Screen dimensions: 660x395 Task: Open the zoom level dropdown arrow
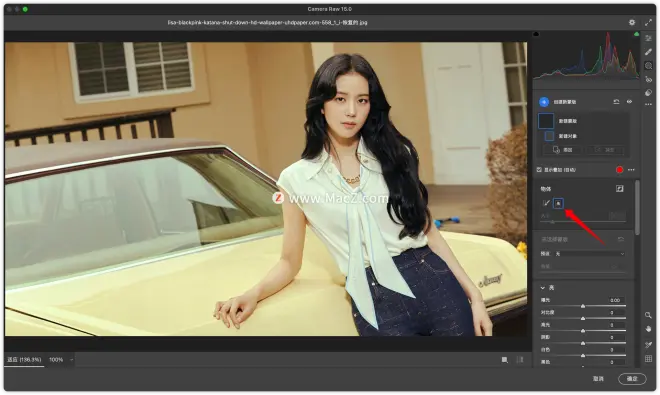tap(71, 360)
